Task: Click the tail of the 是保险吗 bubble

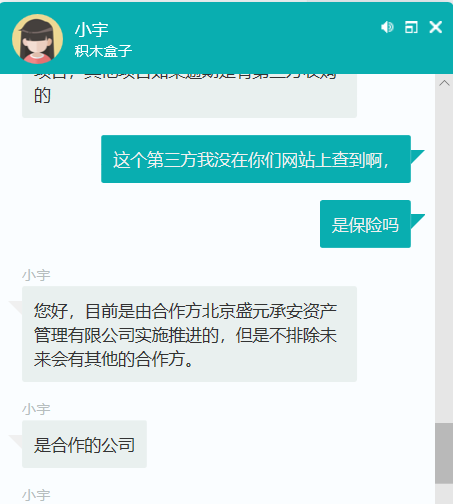Action: pos(418,221)
